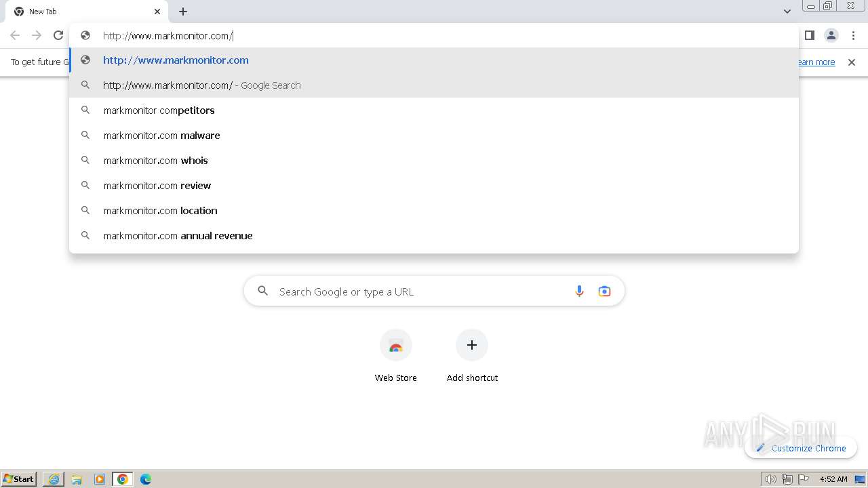Screen dimensions: 868x488
Task: Open File Explorer from the taskbar
Action: click(x=77, y=479)
